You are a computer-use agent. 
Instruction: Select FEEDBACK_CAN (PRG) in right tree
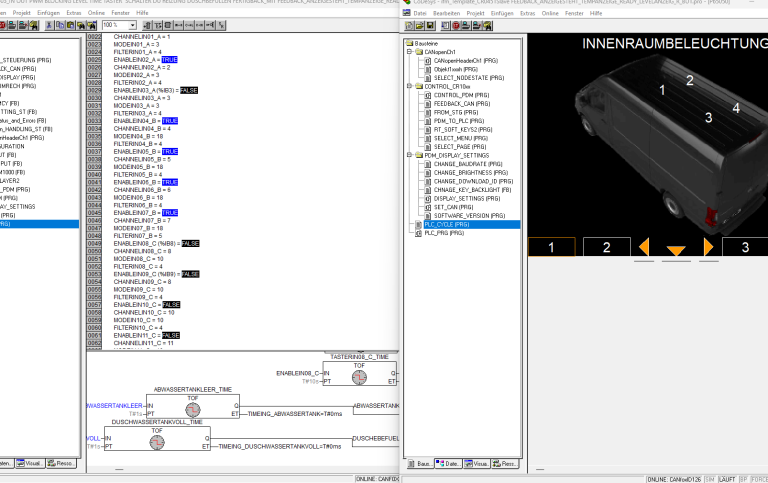(x=462, y=103)
